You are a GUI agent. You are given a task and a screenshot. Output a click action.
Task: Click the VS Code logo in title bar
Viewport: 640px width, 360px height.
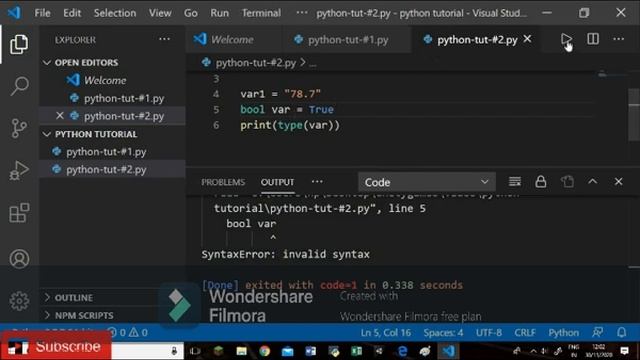pos(14,13)
